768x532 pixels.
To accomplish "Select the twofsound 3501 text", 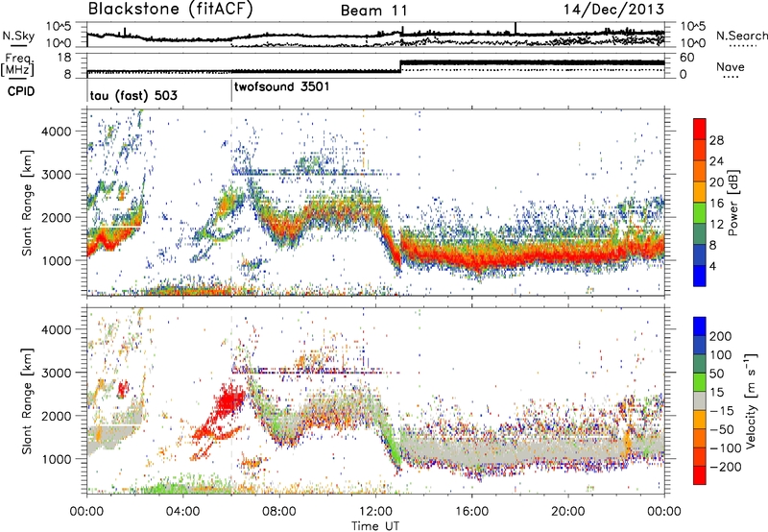I will point(282,87).
